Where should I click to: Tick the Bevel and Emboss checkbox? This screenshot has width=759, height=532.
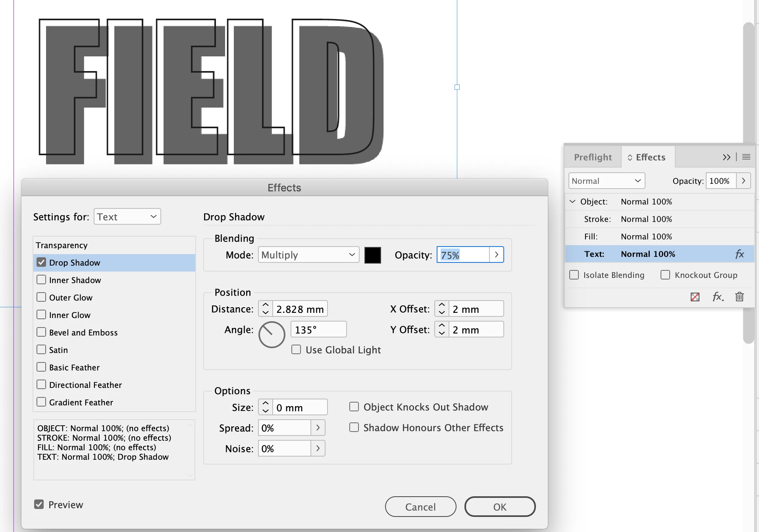tap(41, 332)
